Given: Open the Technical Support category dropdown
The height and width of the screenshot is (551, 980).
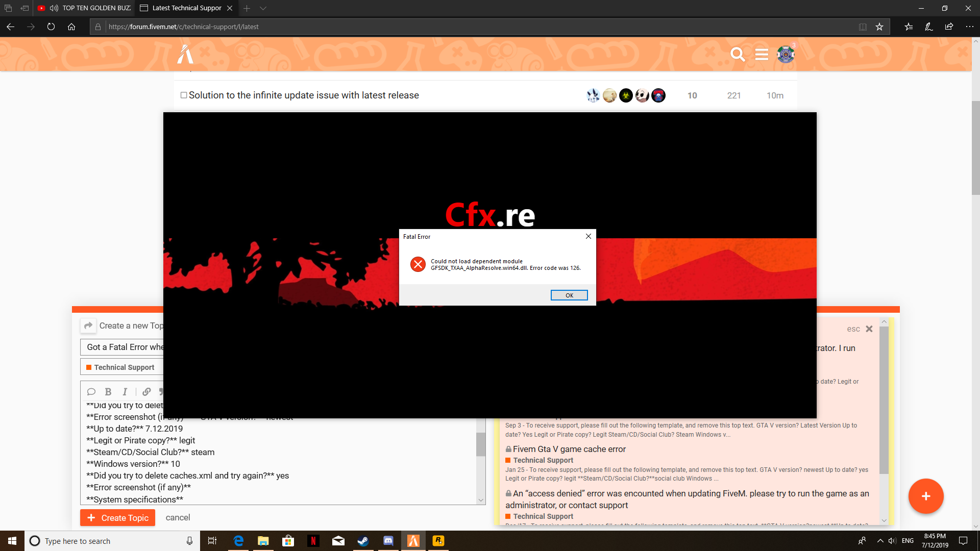Looking at the screenshot, I should point(121,367).
